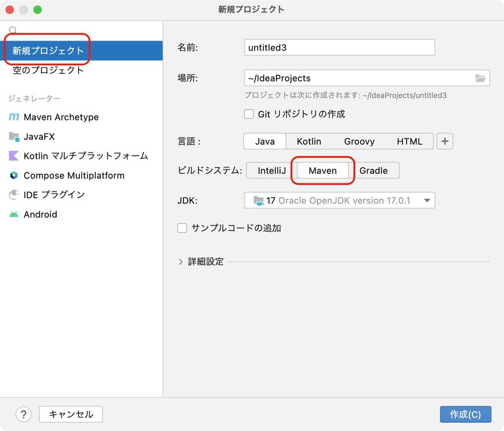504x431 pixels.
Task: Select IDE プラグイン generator
Action: [x=81, y=195]
